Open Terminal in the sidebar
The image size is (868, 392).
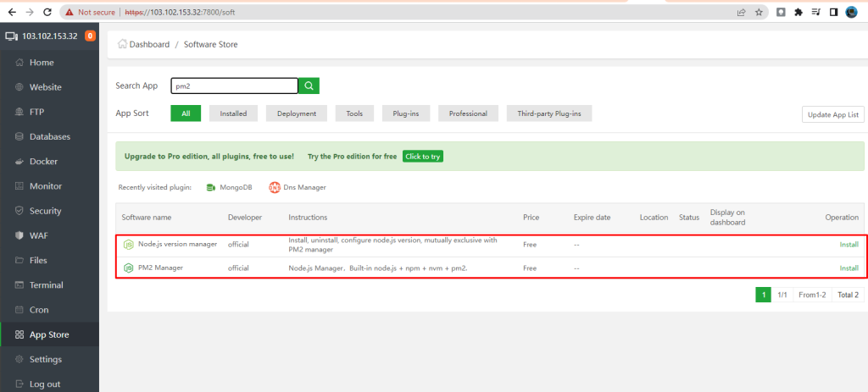pyautogui.click(x=47, y=285)
